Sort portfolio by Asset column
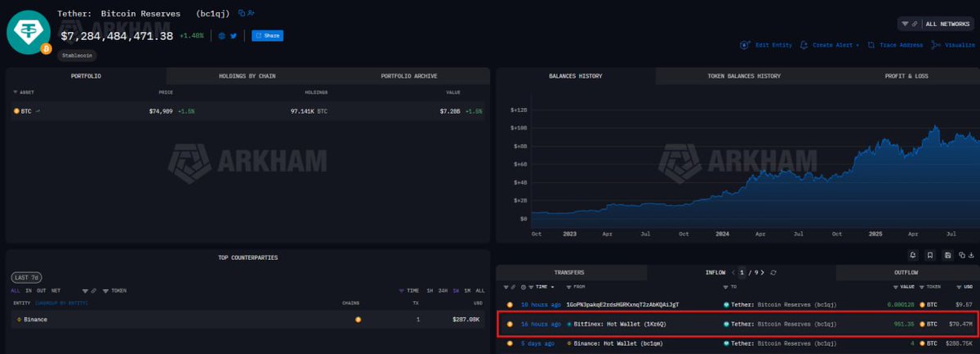The width and height of the screenshot is (980, 354). 22,92
